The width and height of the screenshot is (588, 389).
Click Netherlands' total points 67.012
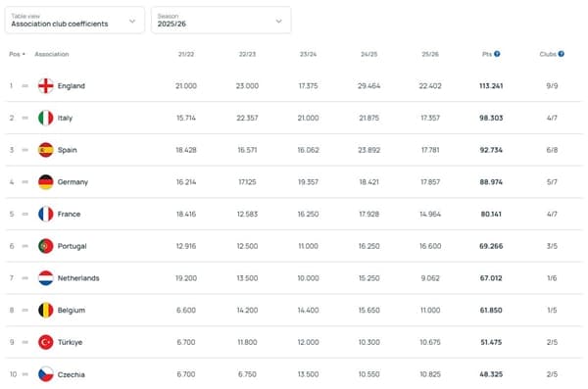point(491,278)
